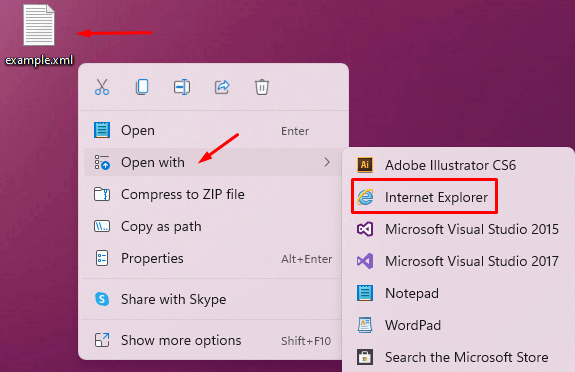
Task: Open with Microsoft Visual Studio 2015
Action: point(458,229)
